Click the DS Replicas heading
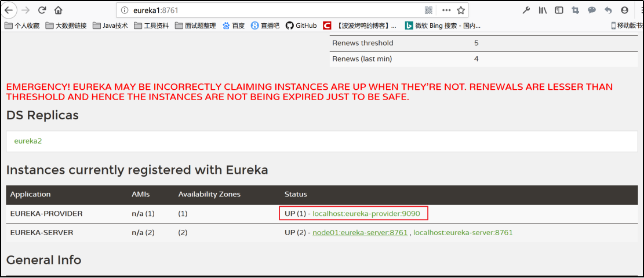 (x=42, y=115)
